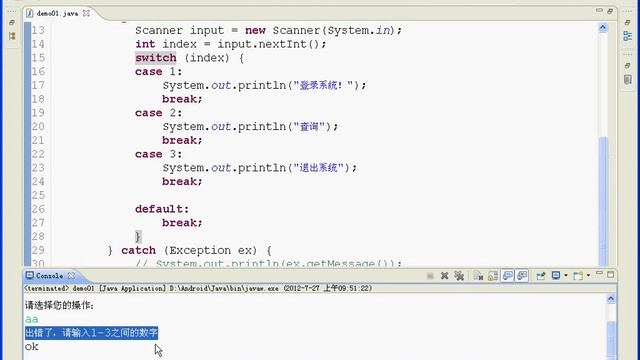Click the break statement on line 18
The height and width of the screenshot is (360, 640).
click(182, 99)
